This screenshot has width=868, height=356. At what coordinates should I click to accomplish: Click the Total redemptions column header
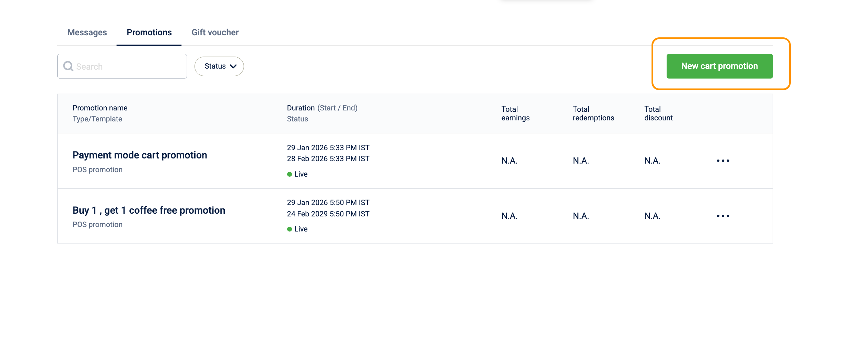click(x=593, y=114)
